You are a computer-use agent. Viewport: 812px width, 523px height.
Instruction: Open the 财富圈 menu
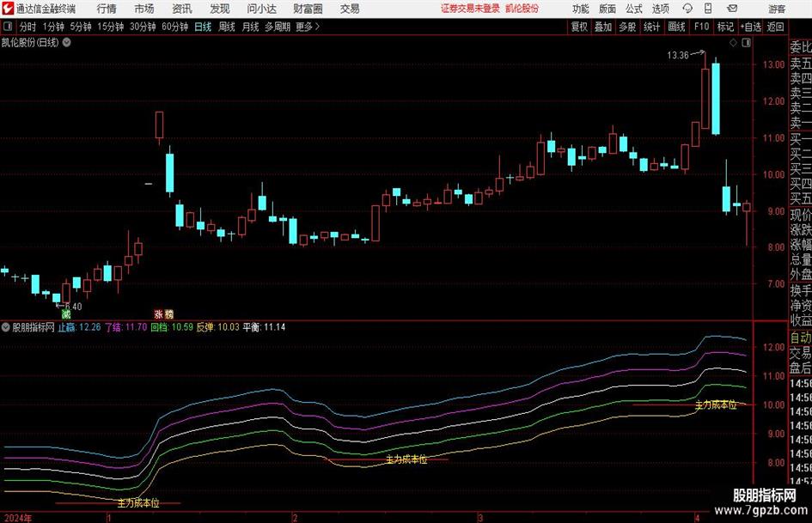[x=308, y=9]
